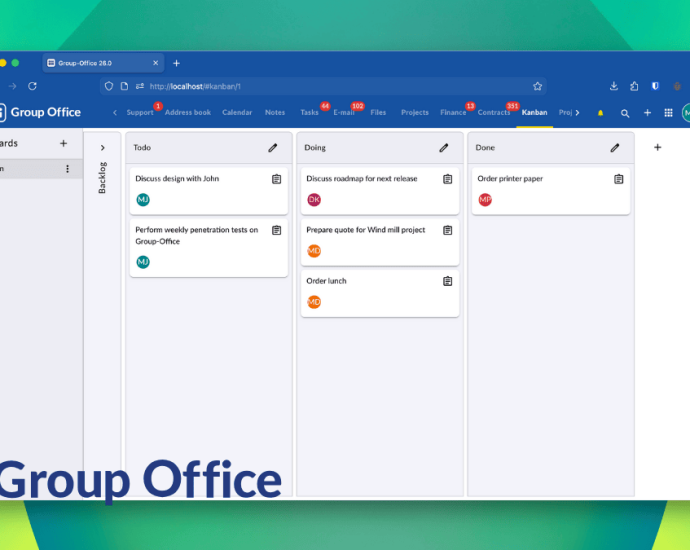Open task icon on Order printer paper card
The image size is (690, 550).
click(619, 179)
